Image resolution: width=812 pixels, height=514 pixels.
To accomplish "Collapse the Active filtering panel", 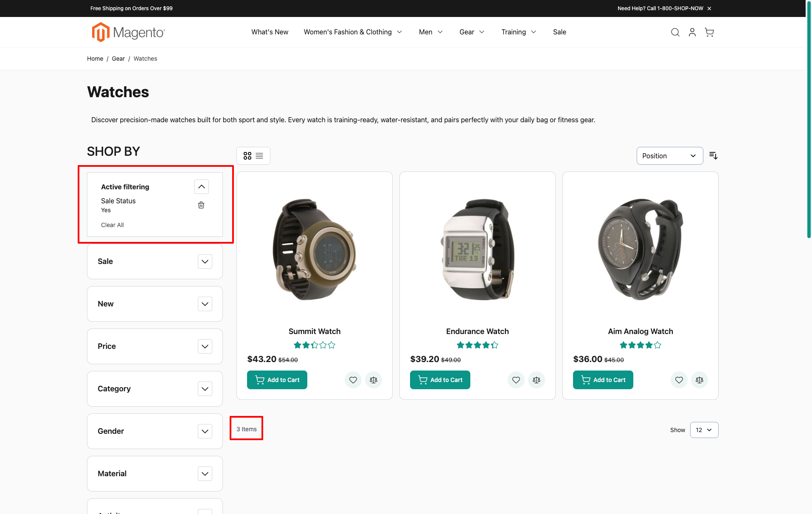I will (x=201, y=186).
